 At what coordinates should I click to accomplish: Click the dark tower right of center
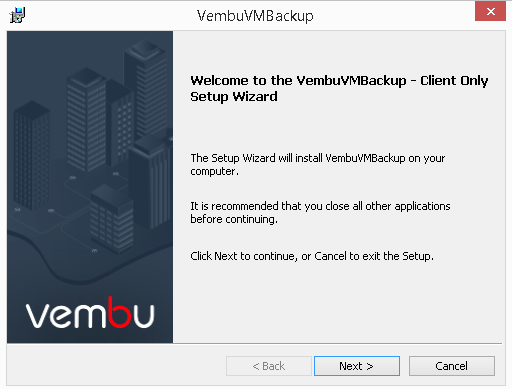150,182
